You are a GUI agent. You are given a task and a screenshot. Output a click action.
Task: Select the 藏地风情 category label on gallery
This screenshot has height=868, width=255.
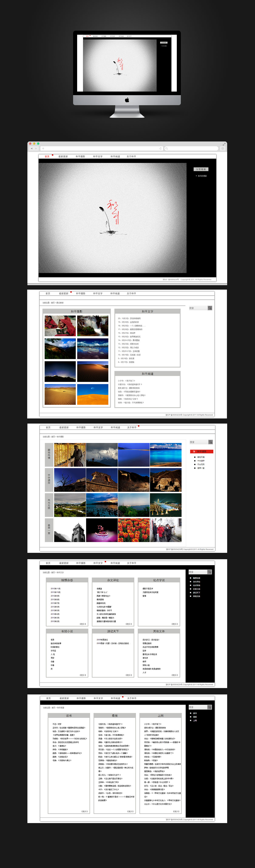(x=49, y=455)
